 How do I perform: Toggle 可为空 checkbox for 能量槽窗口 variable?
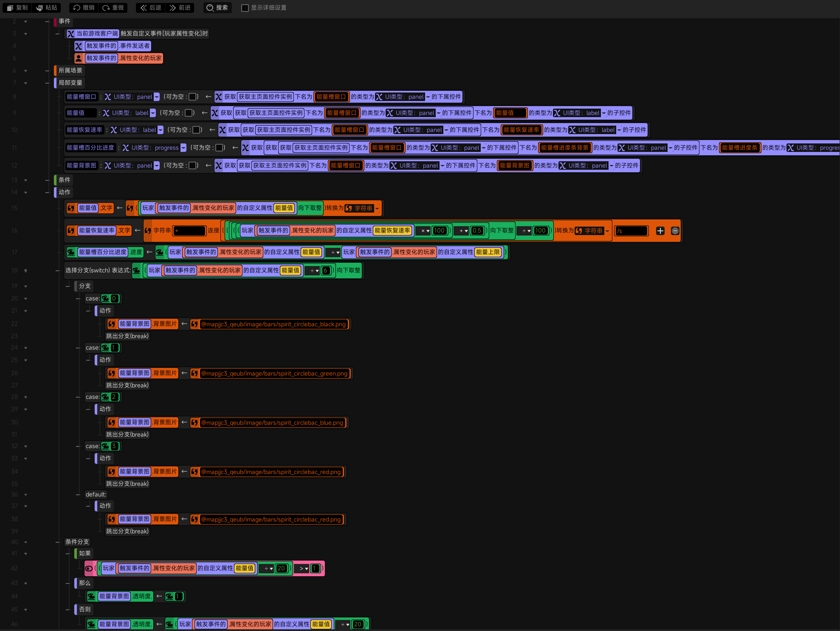(192, 97)
